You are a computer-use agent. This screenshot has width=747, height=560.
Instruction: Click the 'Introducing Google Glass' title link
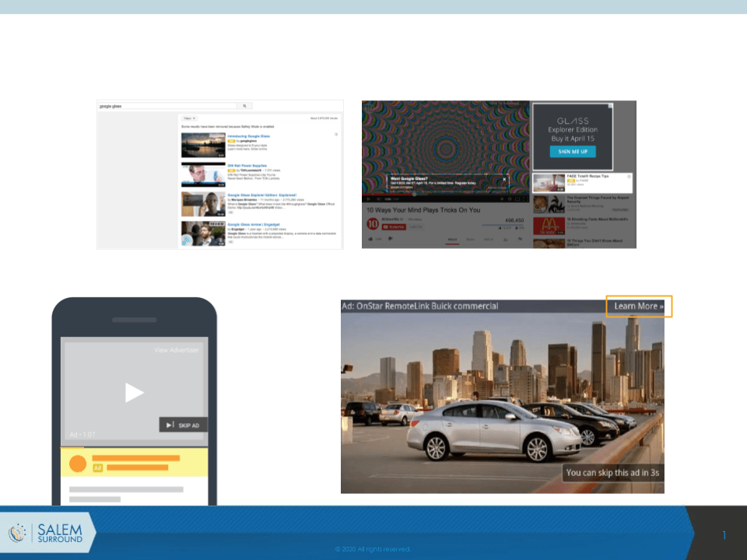click(x=249, y=136)
